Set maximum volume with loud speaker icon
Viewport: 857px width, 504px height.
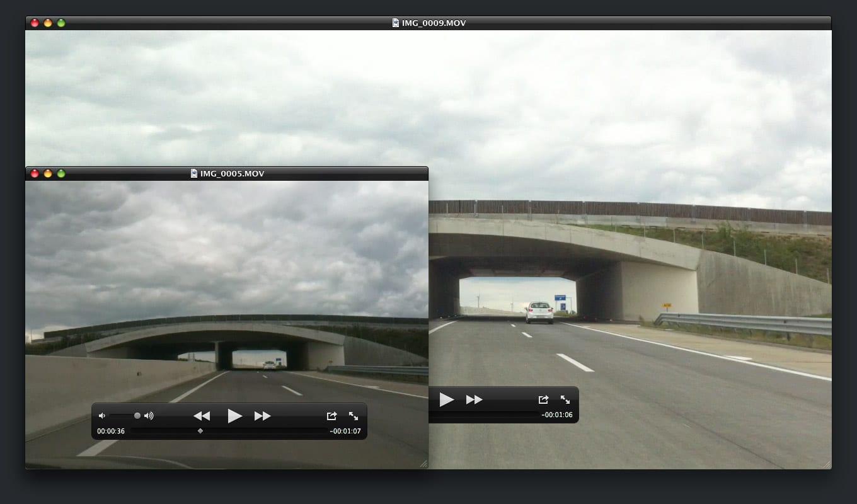pyautogui.click(x=149, y=416)
